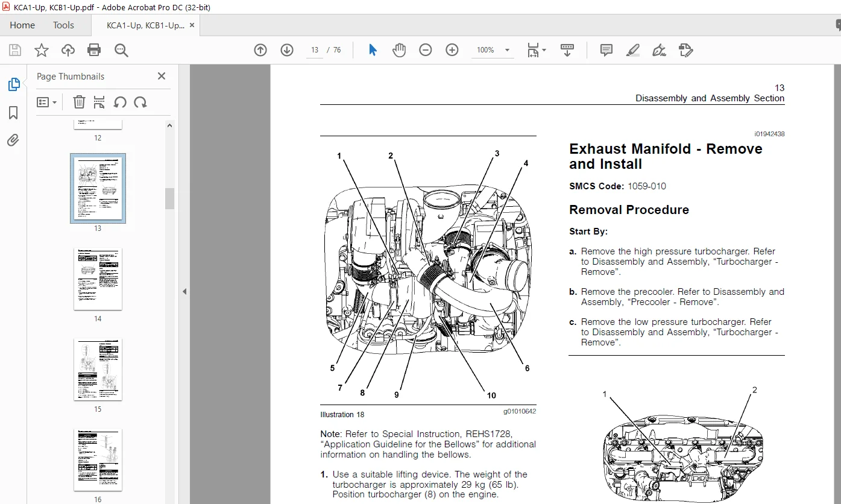Add a sticky note comment
This screenshot has height=504, width=841.
pyautogui.click(x=606, y=50)
